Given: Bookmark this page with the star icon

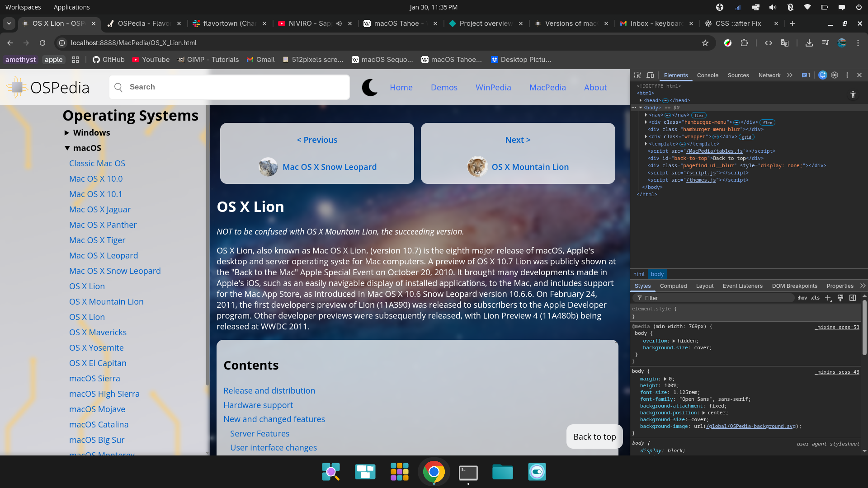Looking at the screenshot, I should [x=705, y=43].
